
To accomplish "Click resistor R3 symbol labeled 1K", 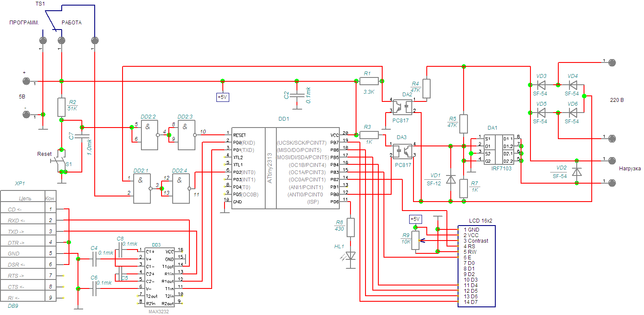I will coord(369,135).
